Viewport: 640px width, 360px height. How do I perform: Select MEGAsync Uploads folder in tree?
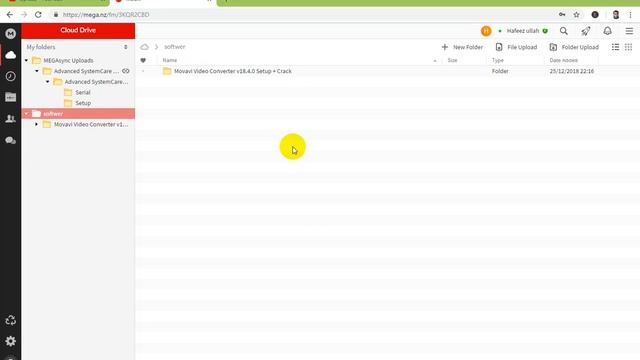click(x=68, y=60)
